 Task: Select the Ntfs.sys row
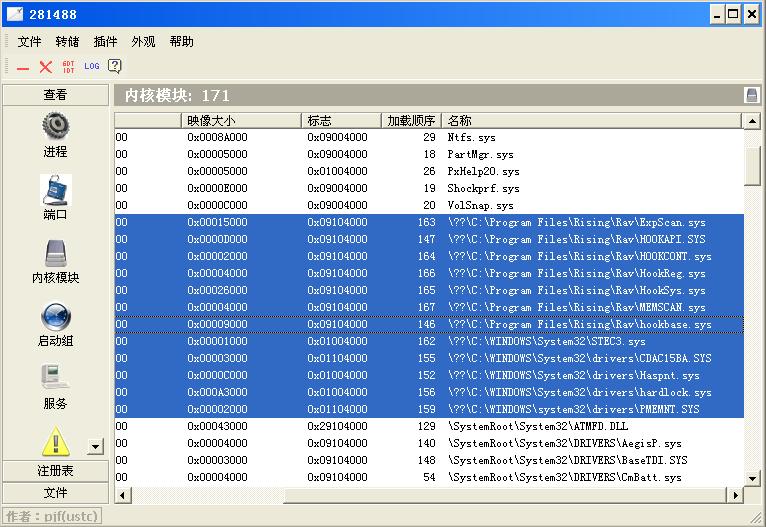pyautogui.click(x=429, y=137)
